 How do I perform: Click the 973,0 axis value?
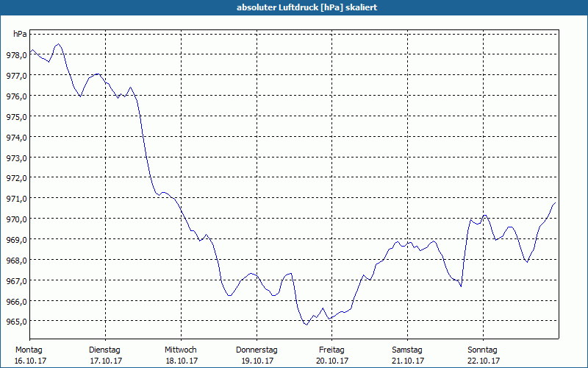[16, 158]
